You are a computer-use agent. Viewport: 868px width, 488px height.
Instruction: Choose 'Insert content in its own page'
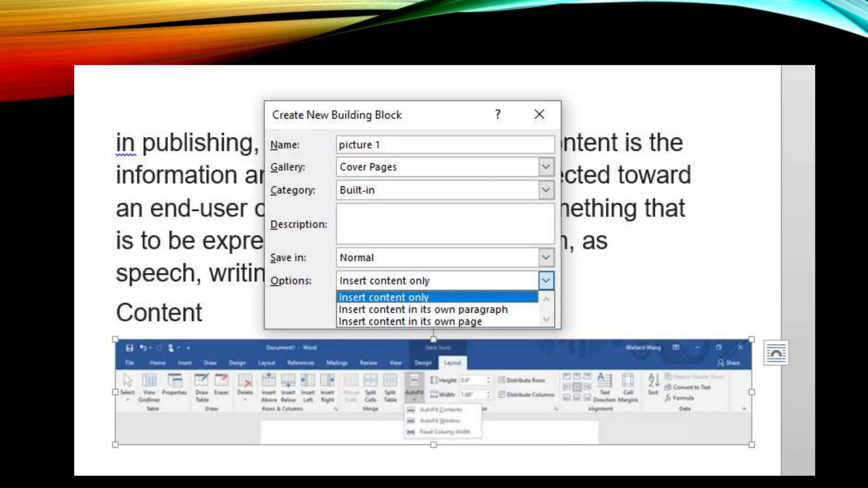(x=410, y=322)
